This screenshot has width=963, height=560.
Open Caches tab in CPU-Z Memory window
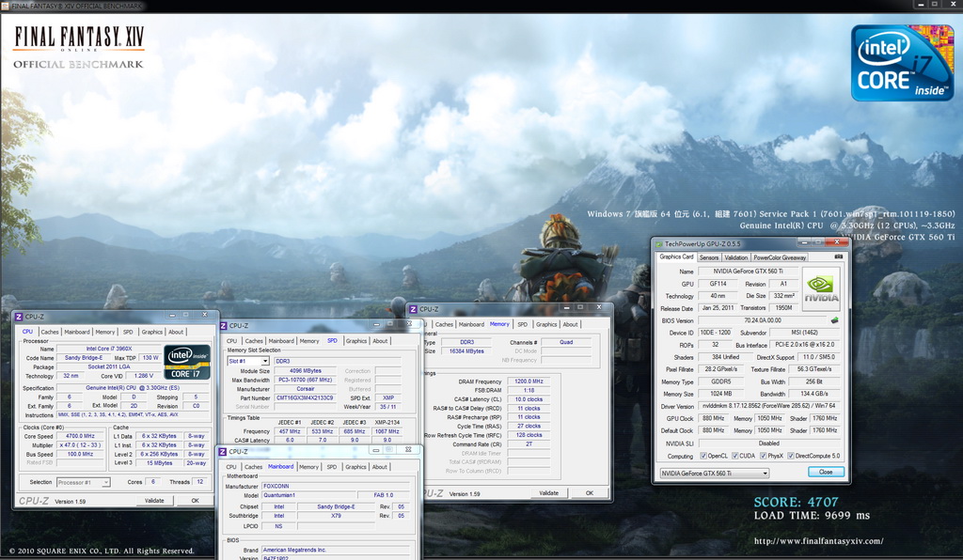444,324
